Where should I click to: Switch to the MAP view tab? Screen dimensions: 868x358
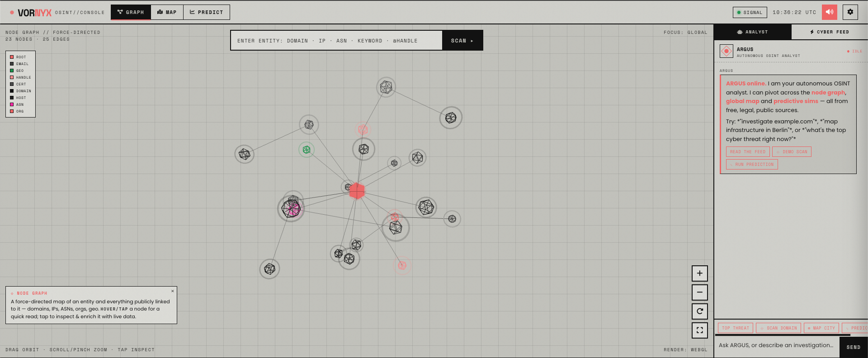click(x=167, y=12)
